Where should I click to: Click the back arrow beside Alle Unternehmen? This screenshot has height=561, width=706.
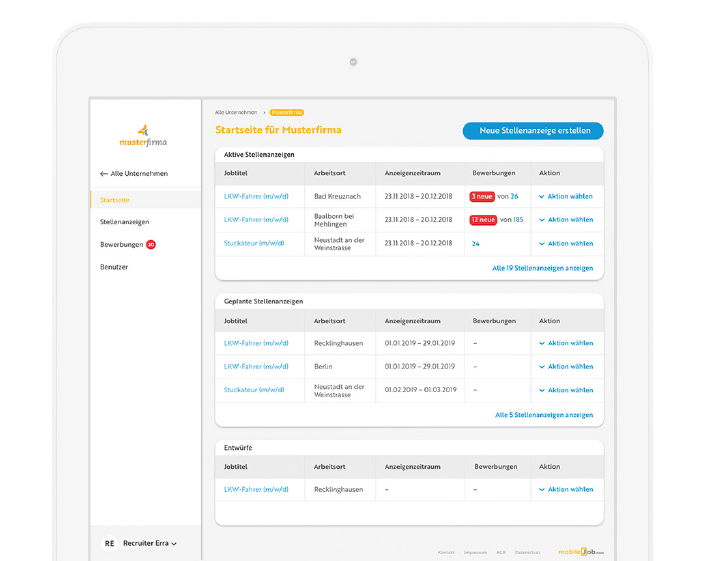(x=104, y=174)
